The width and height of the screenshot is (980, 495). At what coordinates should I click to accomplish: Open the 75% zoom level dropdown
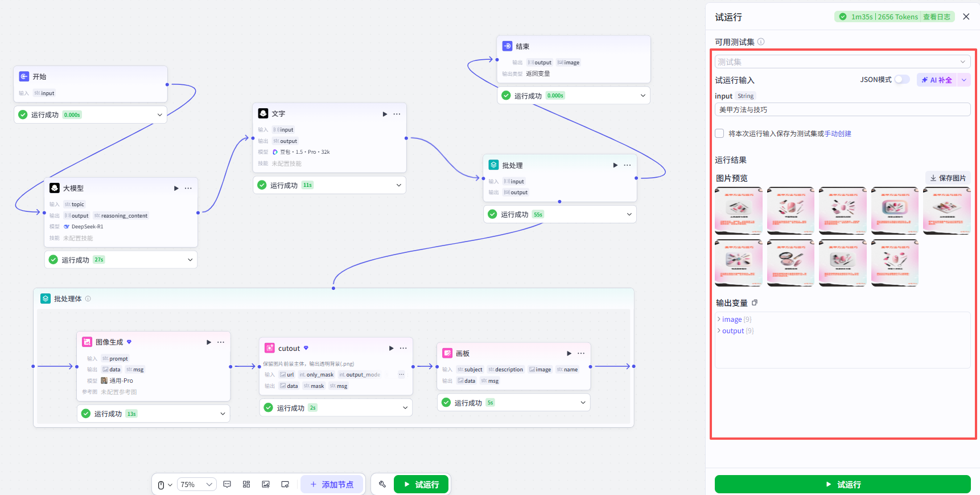coord(196,485)
